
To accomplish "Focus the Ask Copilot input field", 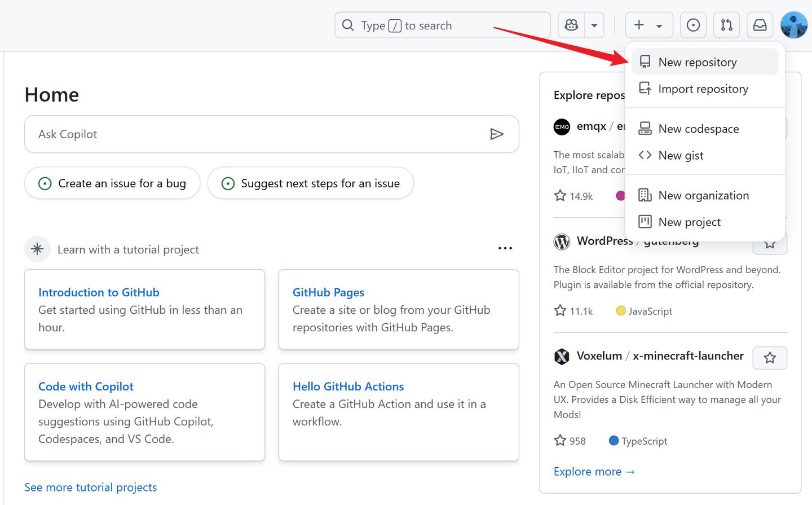I will point(271,134).
